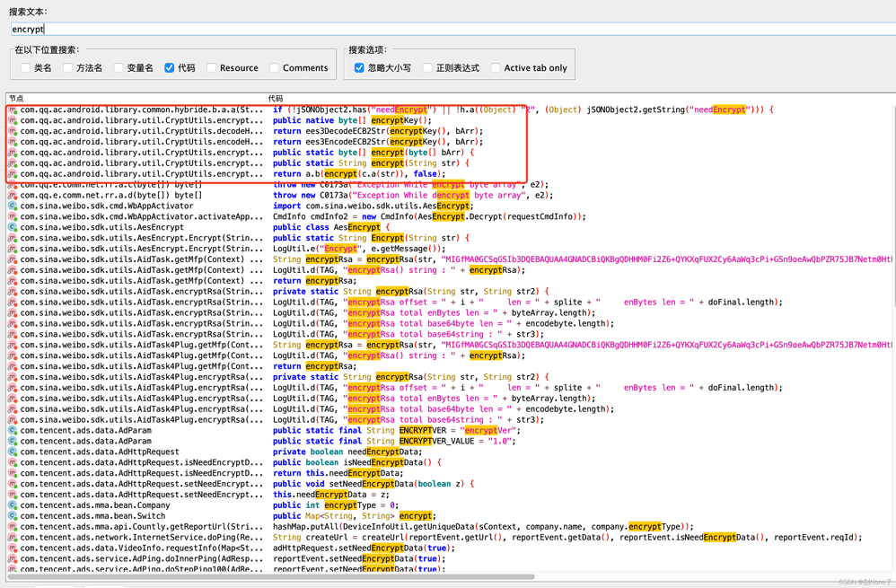Click class icon for mma.bean.Company row

coord(13,505)
